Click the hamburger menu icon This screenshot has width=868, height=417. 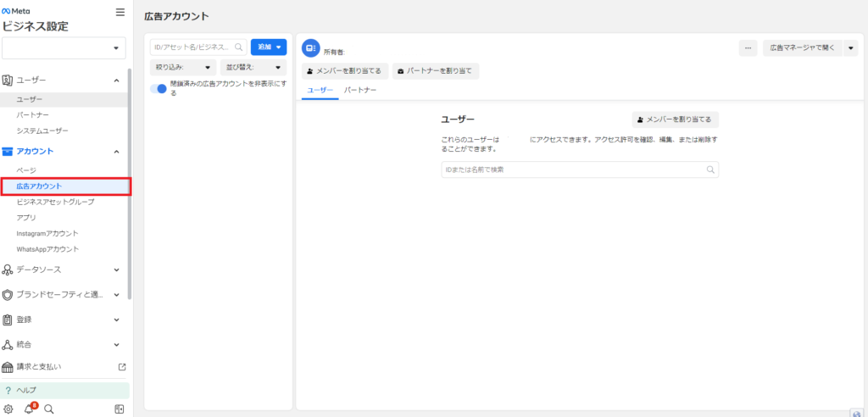(x=120, y=13)
